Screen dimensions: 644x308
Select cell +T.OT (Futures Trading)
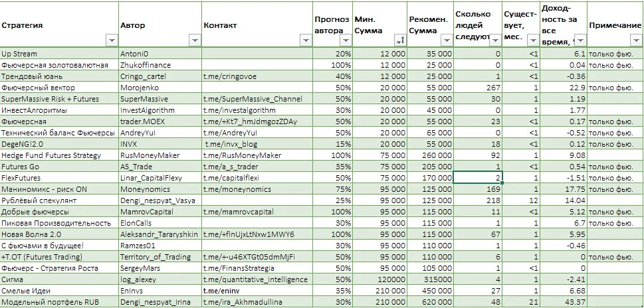(x=59, y=257)
